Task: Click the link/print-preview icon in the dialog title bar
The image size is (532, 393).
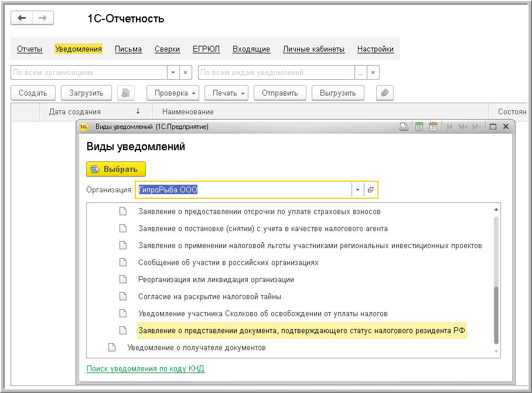Action: (x=404, y=126)
